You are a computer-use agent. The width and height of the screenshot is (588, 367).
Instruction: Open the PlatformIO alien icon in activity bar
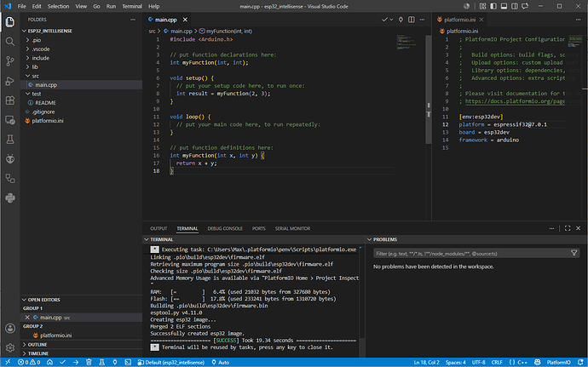pyautogui.click(x=10, y=159)
